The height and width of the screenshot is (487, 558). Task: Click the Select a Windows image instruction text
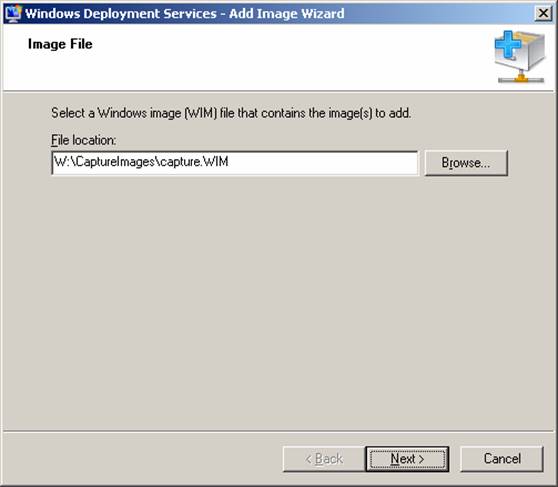(231, 113)
